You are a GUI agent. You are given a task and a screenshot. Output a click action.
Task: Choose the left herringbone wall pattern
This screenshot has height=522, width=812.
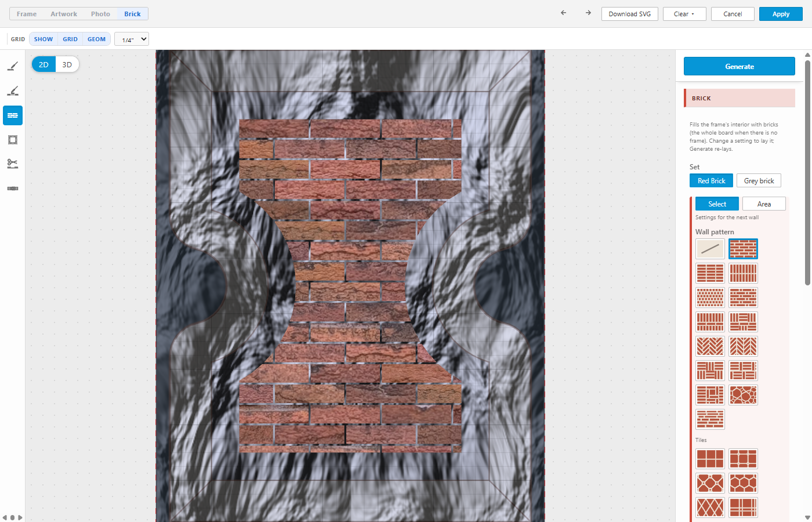[x=710, y=346]
